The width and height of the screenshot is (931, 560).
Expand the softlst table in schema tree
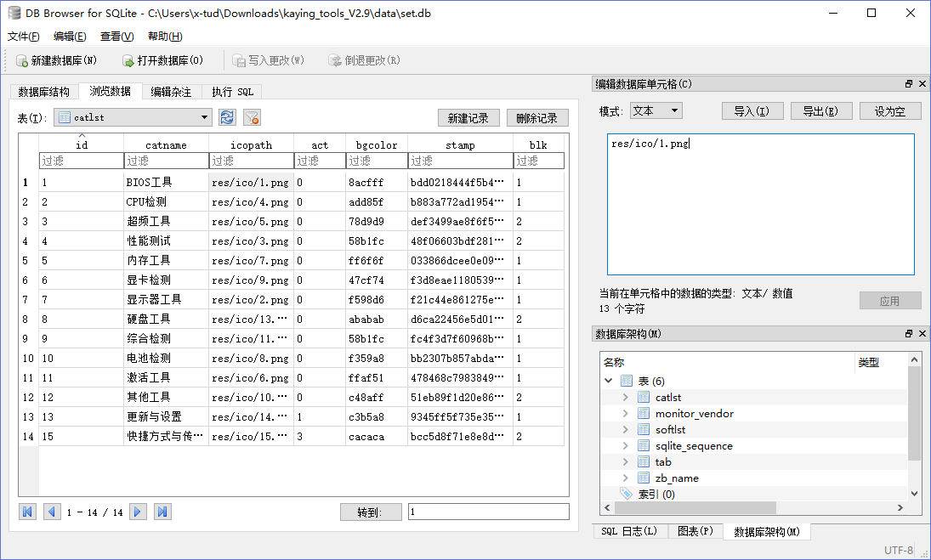[x=626, y=430]
